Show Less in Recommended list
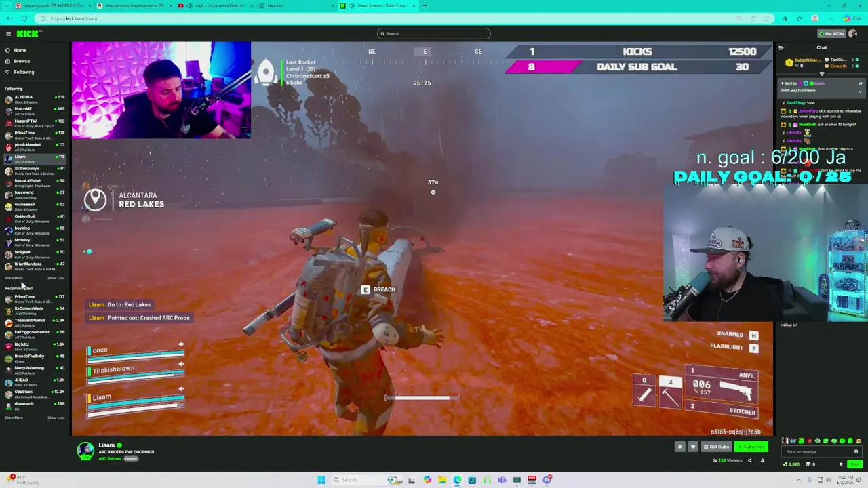The height and width of the screenshot is (488, 868). coord(56,418)
